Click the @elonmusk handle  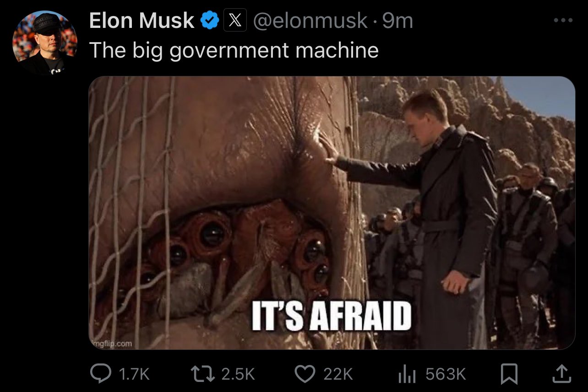[x=310, y=21]
